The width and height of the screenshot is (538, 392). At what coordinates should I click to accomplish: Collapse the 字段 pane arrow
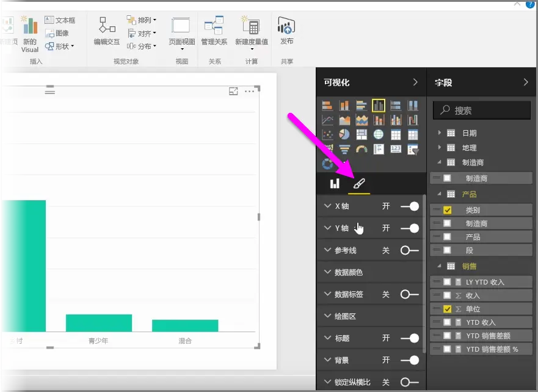[526, 82]
